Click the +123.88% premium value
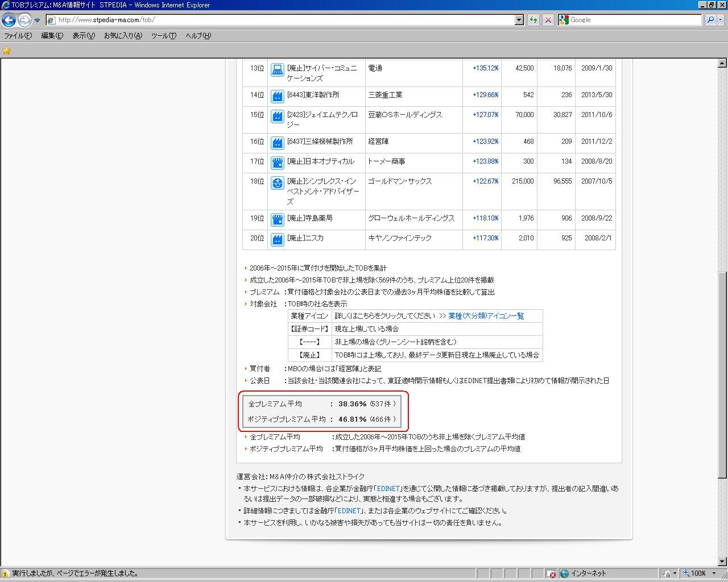The height and width of the screenshot is (582, 728). click(485, 161)
